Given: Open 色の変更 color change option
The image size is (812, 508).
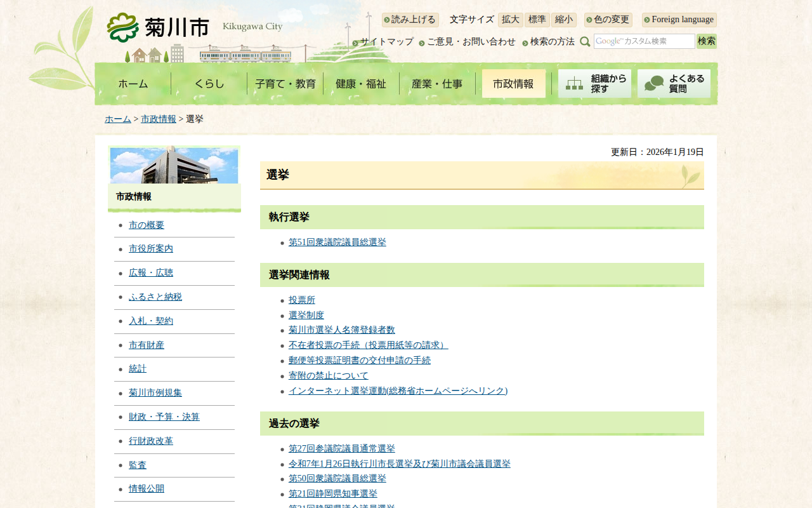Looking at the screenshot, I should [608, 20].
